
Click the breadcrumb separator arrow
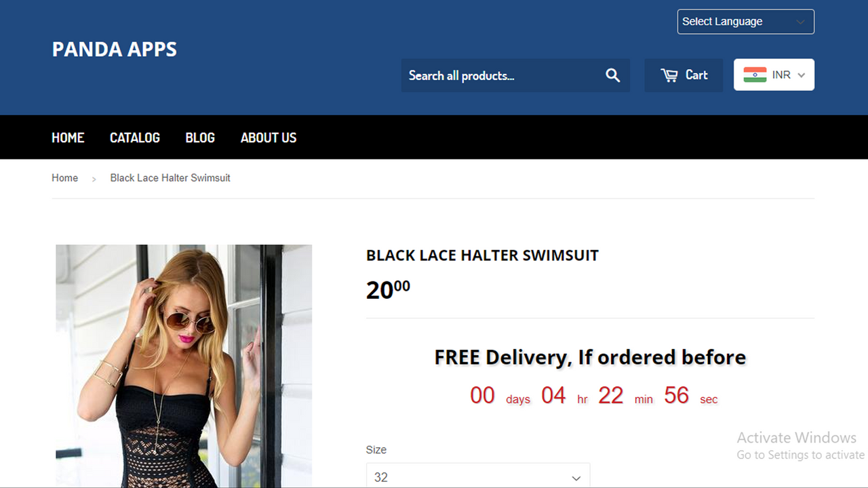tap(94, 179)
